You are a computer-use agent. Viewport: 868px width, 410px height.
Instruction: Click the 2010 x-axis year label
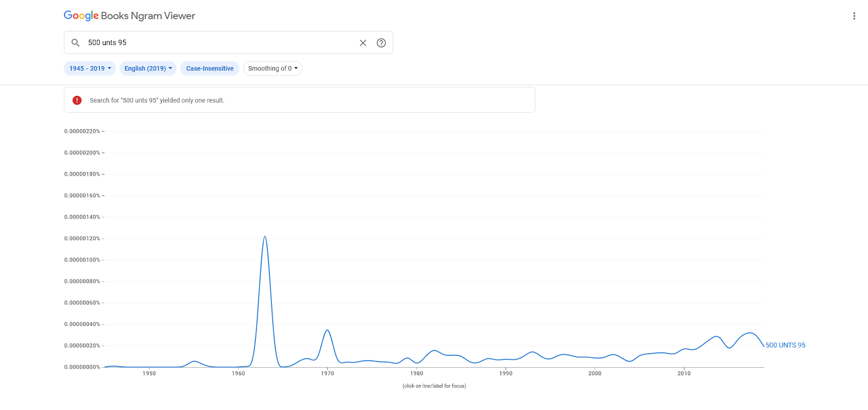click(x=684, y=373)
